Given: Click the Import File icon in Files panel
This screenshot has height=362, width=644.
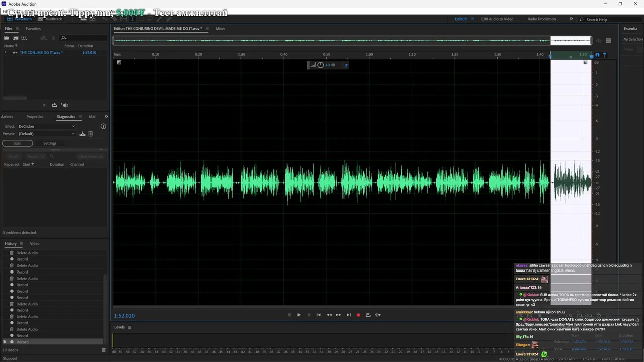Looking at the screenshot, I should coord(16,38).
